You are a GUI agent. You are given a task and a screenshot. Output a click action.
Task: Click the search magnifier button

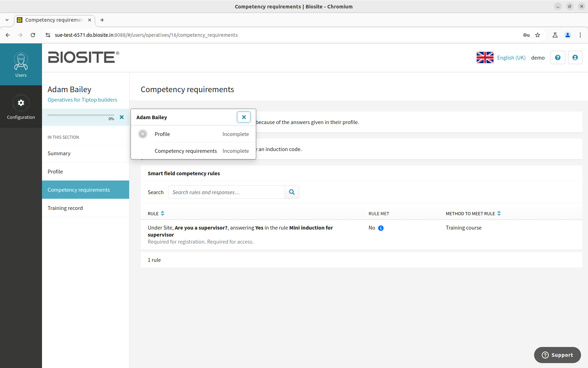point(292,192)
